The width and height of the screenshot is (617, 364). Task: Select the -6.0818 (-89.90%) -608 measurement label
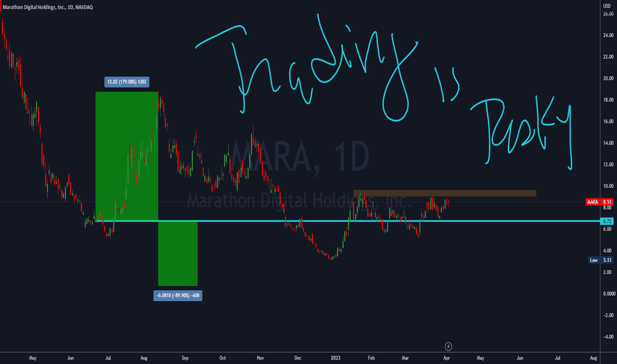[x=178, y=296]
